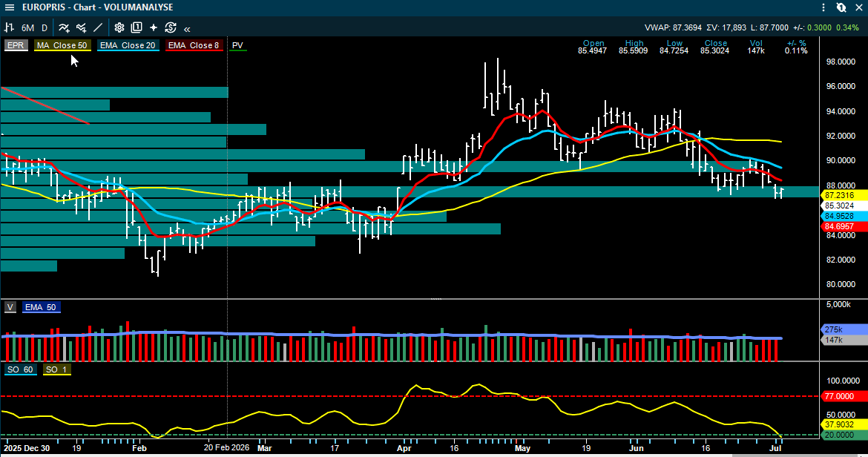Image resolution: width=868 pixels, height=457 pixels.
Task: Add a comparison with the check-line plus icon
Action: point(82,27)
